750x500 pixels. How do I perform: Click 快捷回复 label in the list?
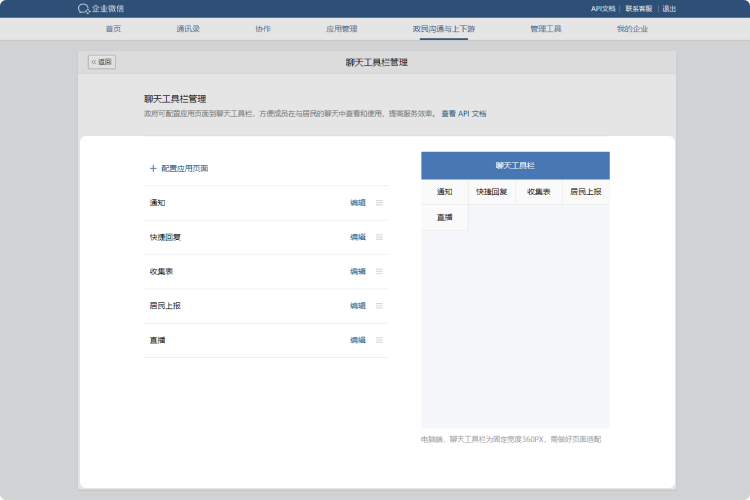(165, 237)
